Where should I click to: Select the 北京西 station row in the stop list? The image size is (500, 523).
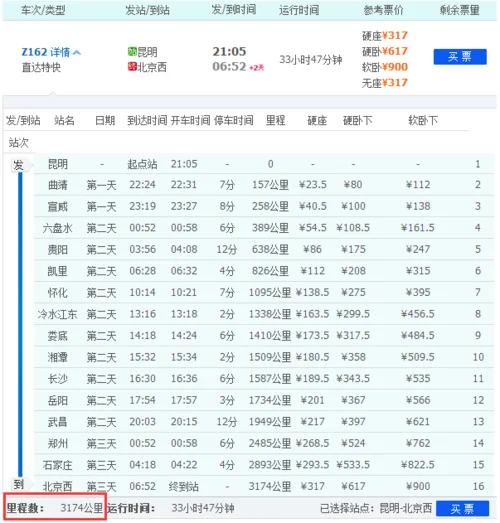pyautogui.click(x=264, y=486)
